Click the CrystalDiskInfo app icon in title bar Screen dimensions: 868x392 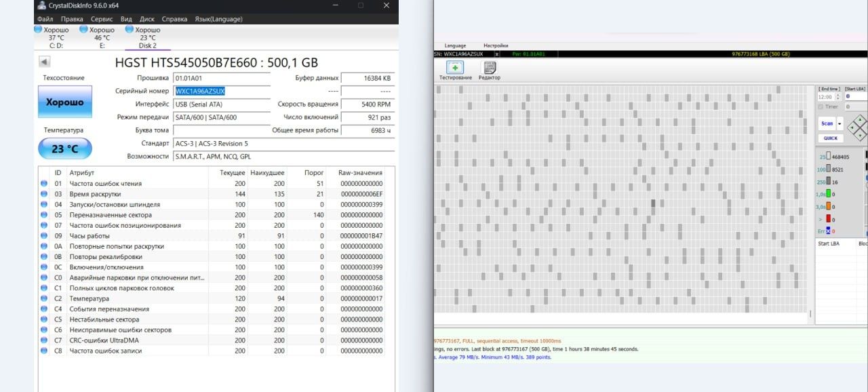(41, 5)
